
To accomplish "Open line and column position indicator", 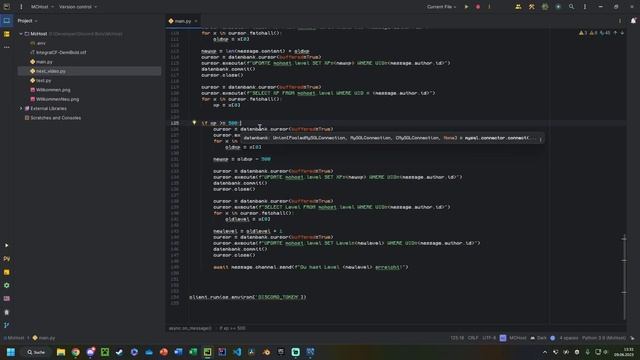I will coord(457,338).
